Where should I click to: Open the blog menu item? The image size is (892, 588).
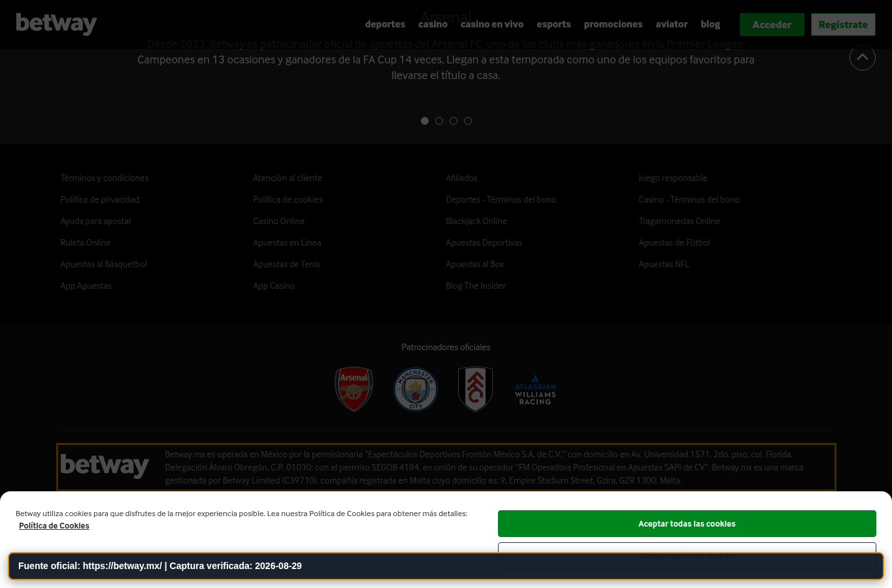pyautogui.click(x=710, y=24)
